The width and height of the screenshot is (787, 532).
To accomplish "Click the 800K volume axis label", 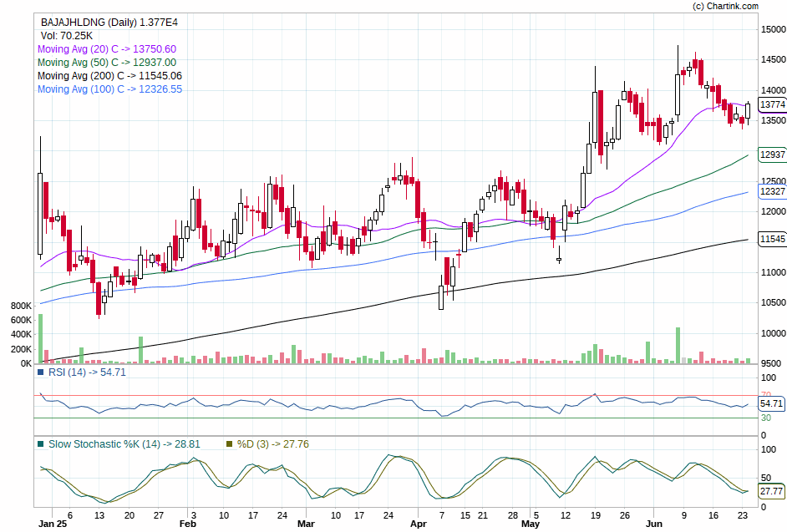I will point(21,306).
